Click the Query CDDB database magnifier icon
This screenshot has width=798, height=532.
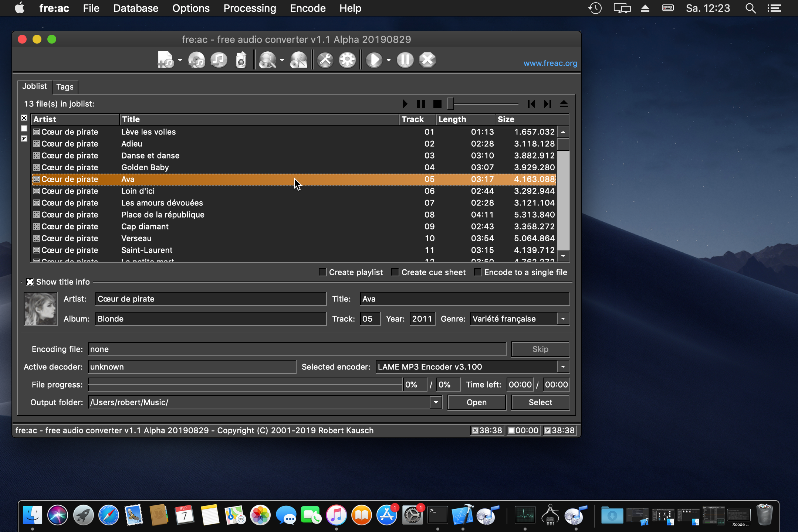(267, 60)
